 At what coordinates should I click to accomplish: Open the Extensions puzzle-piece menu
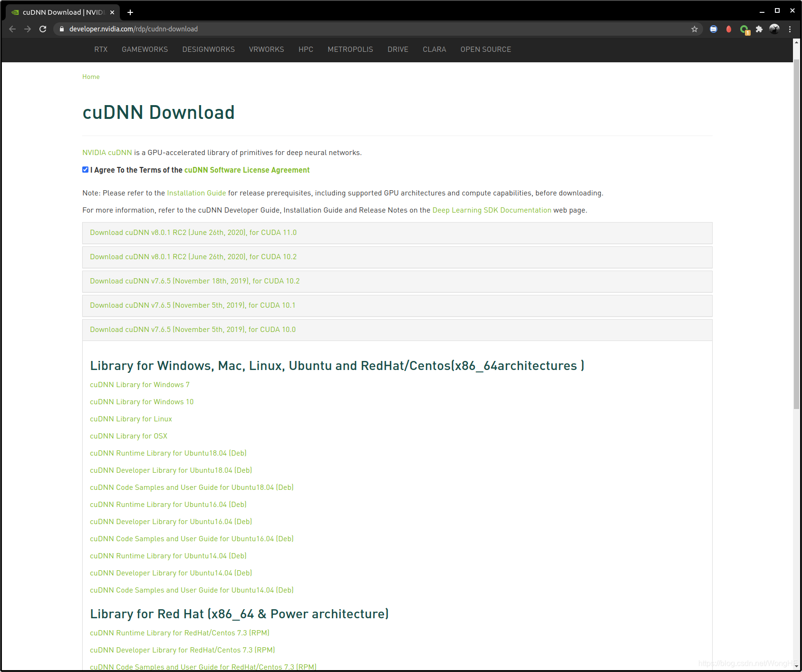(759, 29)
